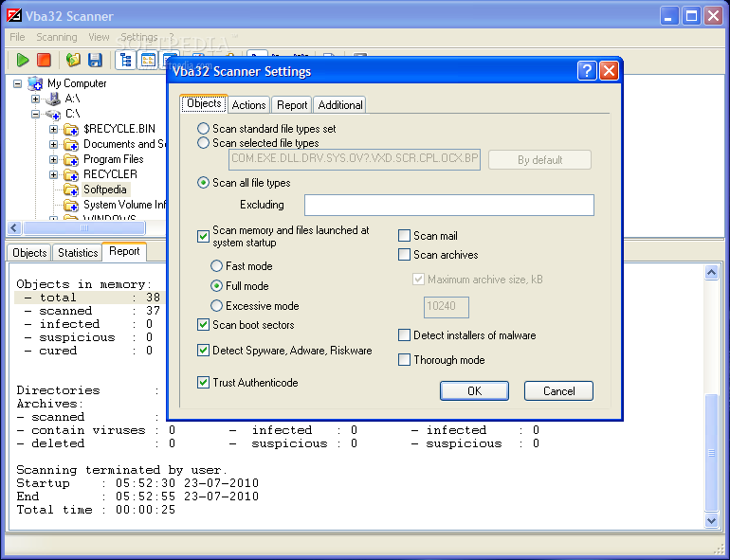Screen dimensions: 730x560
Task: Click the open folder toolbar icon
Action: coord(73,60)
